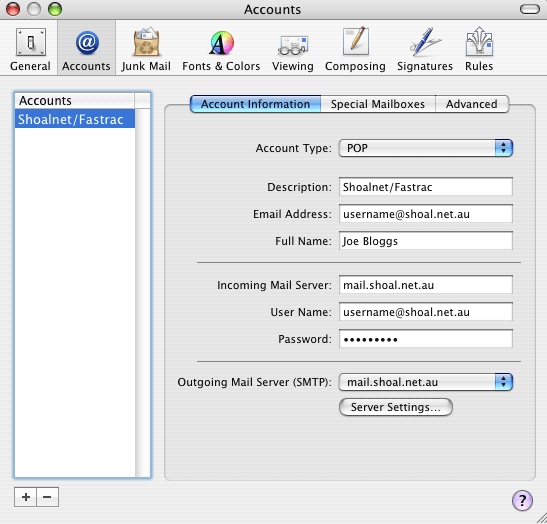547x524 pixels.
Task: Open the General preferences pane
Action: coord(30,49)
